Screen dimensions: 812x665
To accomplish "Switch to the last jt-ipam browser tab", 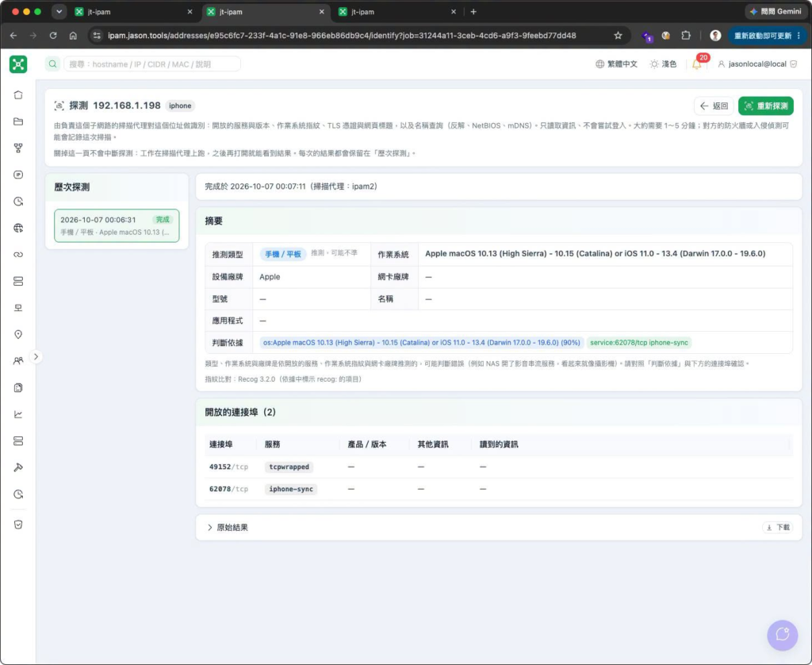I will click(398, 11).
